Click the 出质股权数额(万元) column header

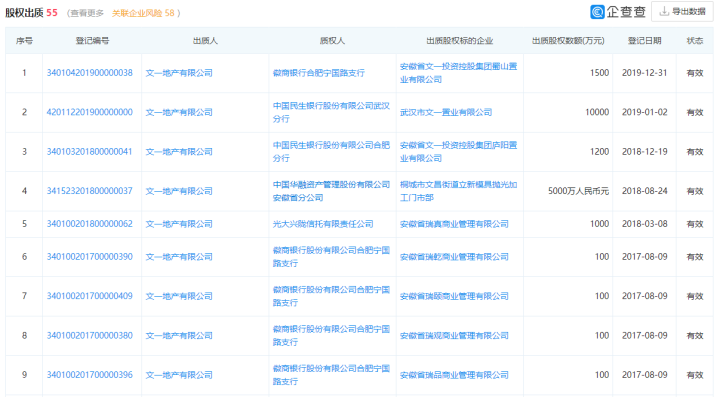[x=568, y=41]
